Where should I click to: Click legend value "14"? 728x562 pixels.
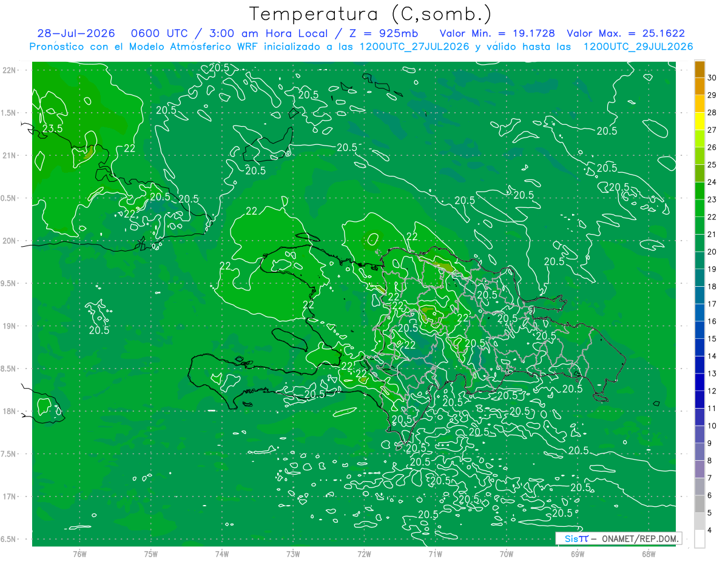712,356
